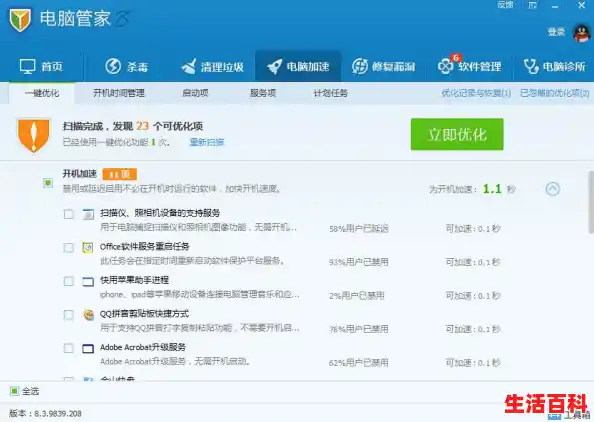
Task: Open the 修复漏洞 patch tab
Action: [383, 67]
